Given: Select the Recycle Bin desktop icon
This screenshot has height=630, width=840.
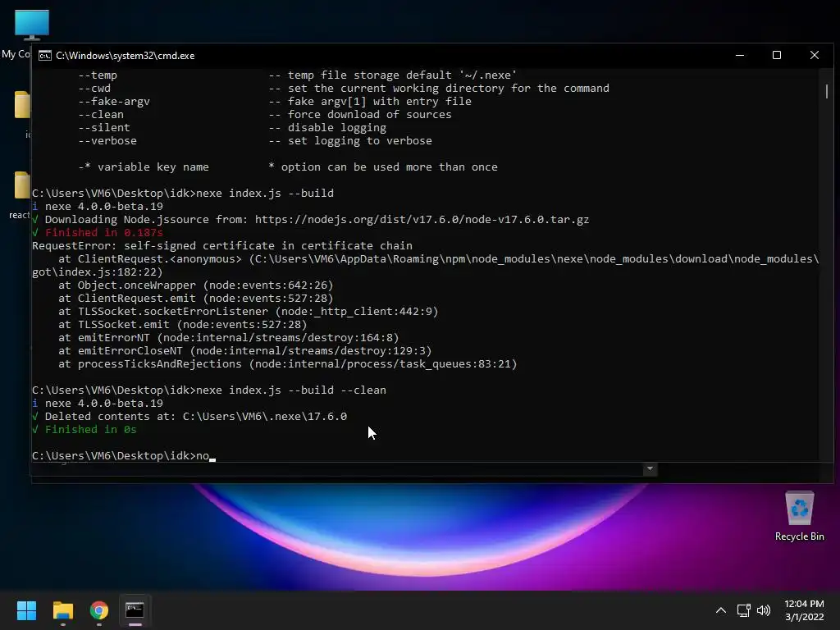Looking at the screenshot, I should 799,516.
